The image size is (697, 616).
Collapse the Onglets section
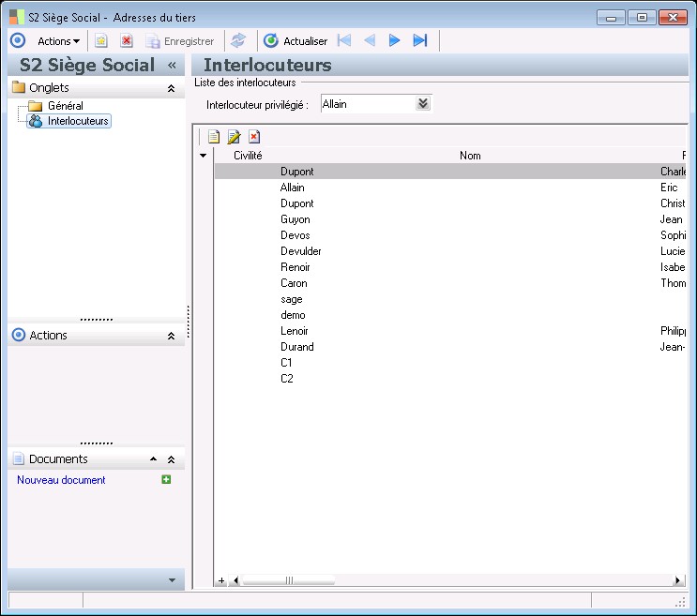pyautogui.click(x=171, y=88)
